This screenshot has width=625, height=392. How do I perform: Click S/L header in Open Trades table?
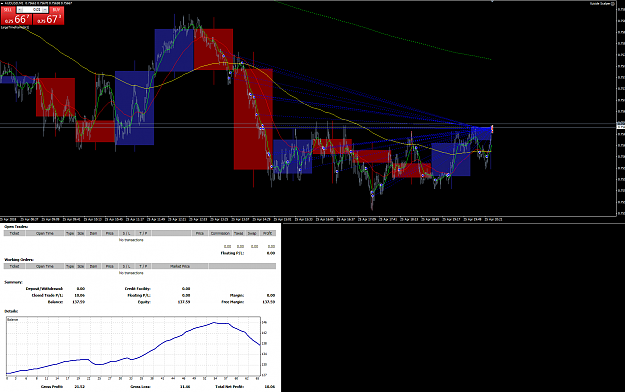[x=126, y=233]
